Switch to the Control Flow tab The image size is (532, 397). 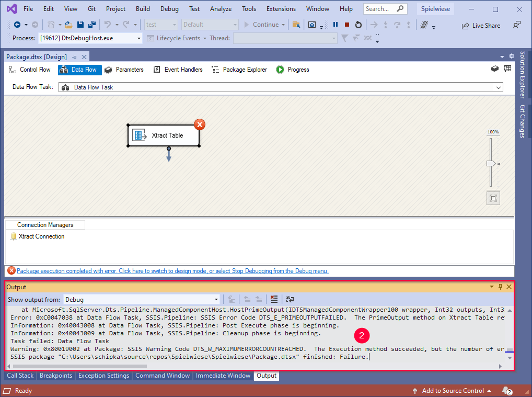[x=30, y=70]
